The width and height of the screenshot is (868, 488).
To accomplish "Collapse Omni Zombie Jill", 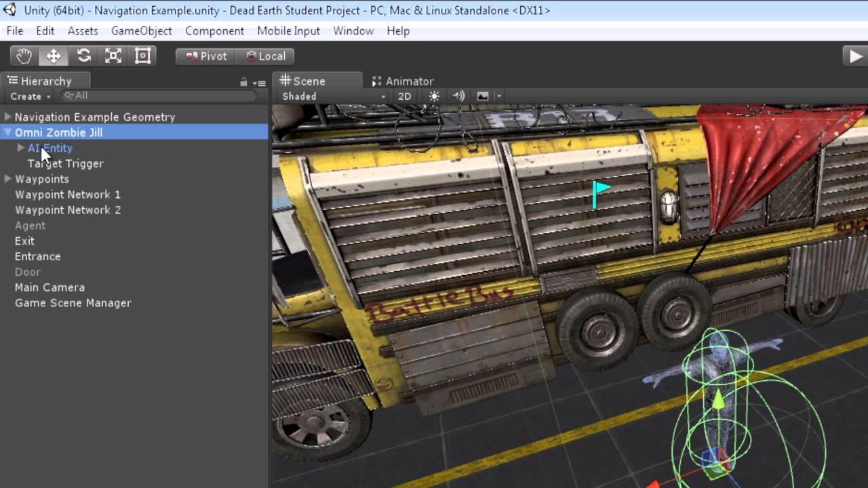I will point(8,132).
